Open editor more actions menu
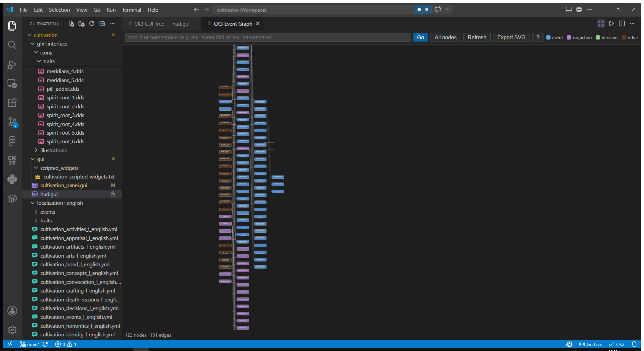 [632, 24]
